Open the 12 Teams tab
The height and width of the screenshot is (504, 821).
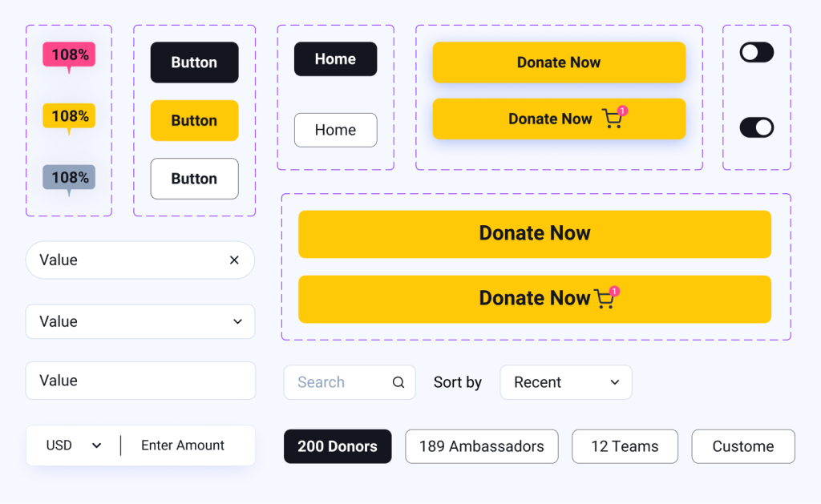[x=625, y=446]
